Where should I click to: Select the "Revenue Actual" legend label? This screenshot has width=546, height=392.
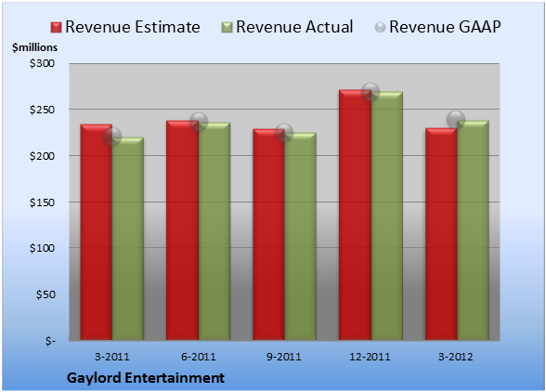point(294,27)
